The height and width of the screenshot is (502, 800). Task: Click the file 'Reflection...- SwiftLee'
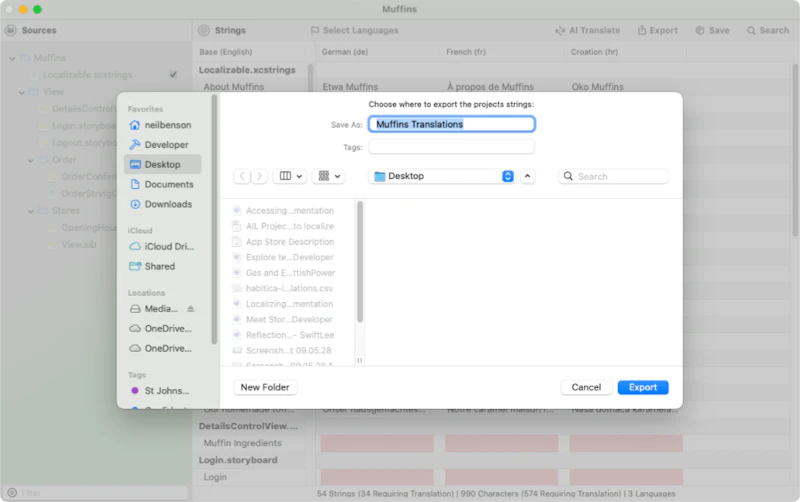pos(290,335)
